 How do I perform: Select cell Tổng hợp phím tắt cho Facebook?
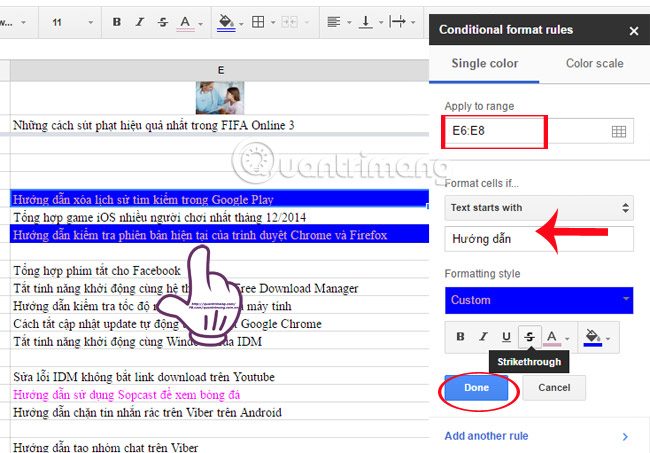(220, 271)
